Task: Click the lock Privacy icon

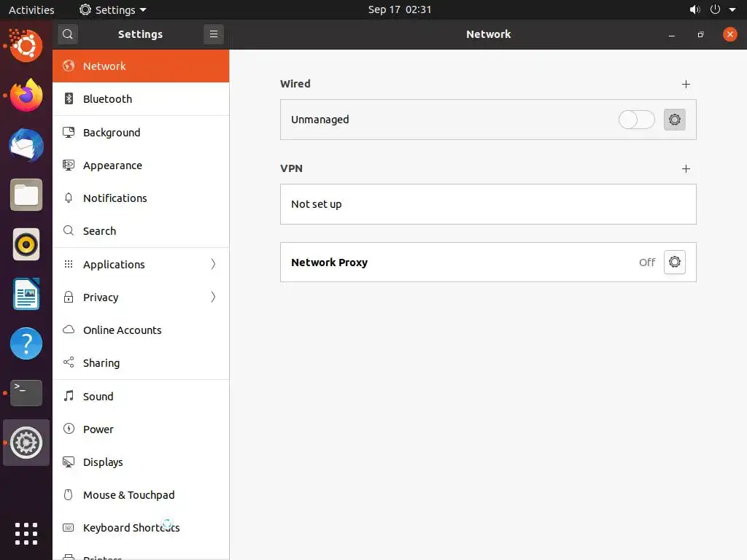Action: [x=69, y=297]
